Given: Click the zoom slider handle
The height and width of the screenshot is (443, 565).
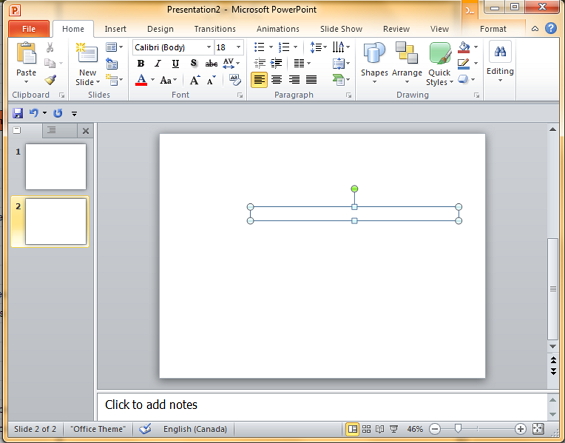Looking at the screenshot, I should [458, 428].
